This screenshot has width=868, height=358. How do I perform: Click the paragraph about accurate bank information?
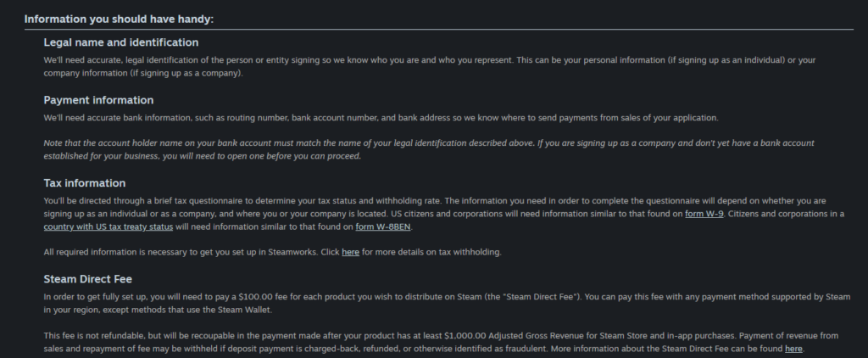click(381, 118)
